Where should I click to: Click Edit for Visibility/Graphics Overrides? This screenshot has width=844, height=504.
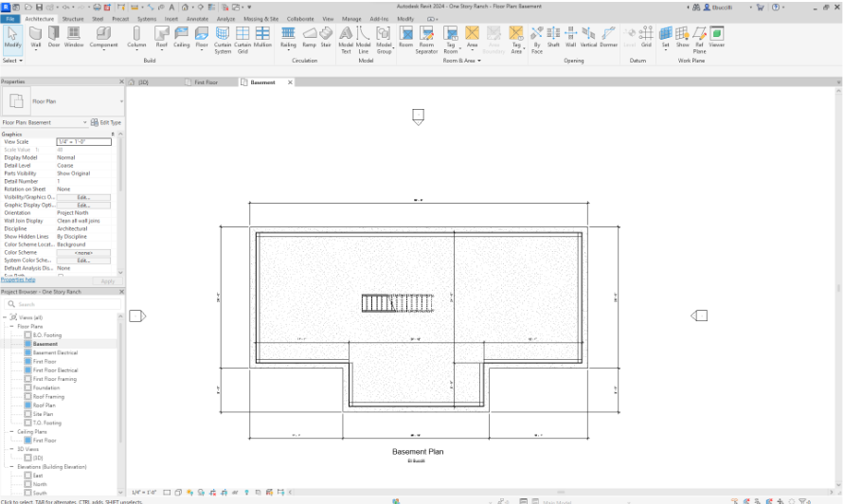(83, 197)
